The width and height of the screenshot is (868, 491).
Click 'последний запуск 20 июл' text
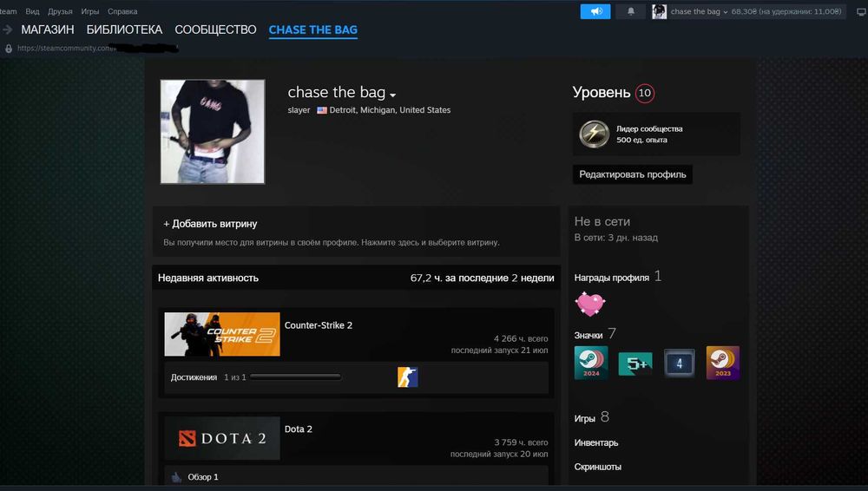point(499,454)
